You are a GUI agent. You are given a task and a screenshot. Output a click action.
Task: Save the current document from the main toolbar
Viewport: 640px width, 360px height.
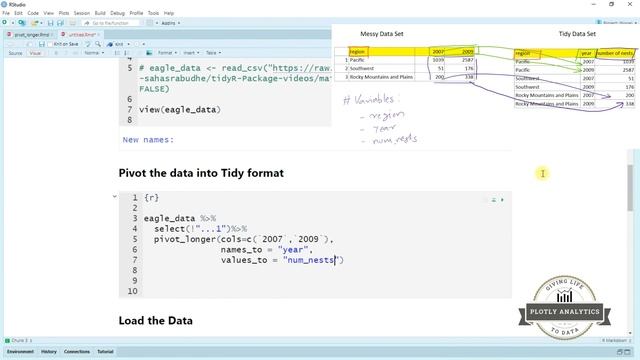point(51,23)
